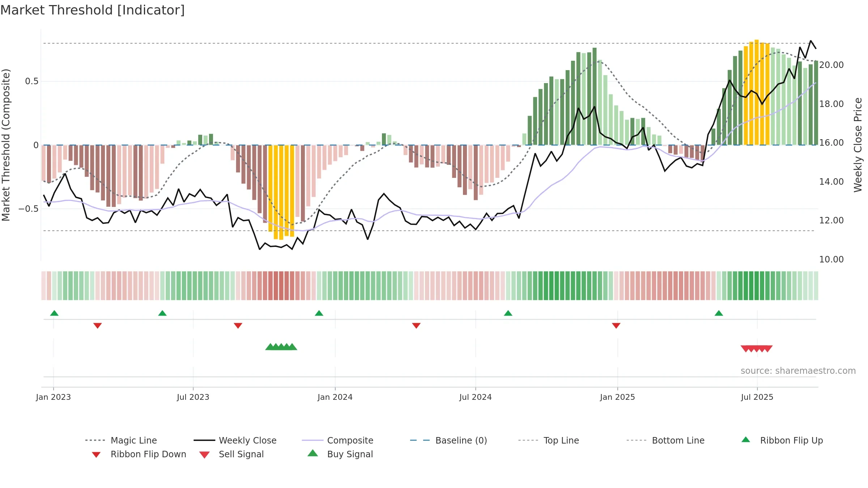Screen dimensions: 868x488
Task: Click the ribbon flip up marker before Jan 2024
Action: (319, 313)
